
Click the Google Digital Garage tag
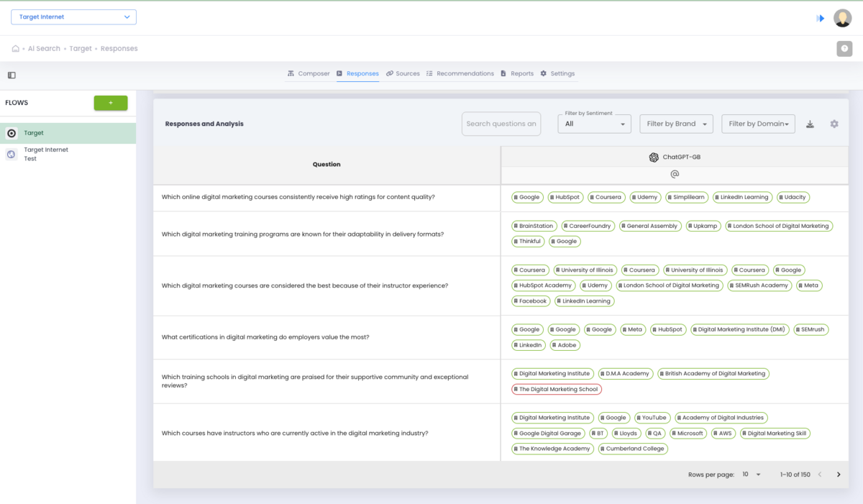point(548,433)
